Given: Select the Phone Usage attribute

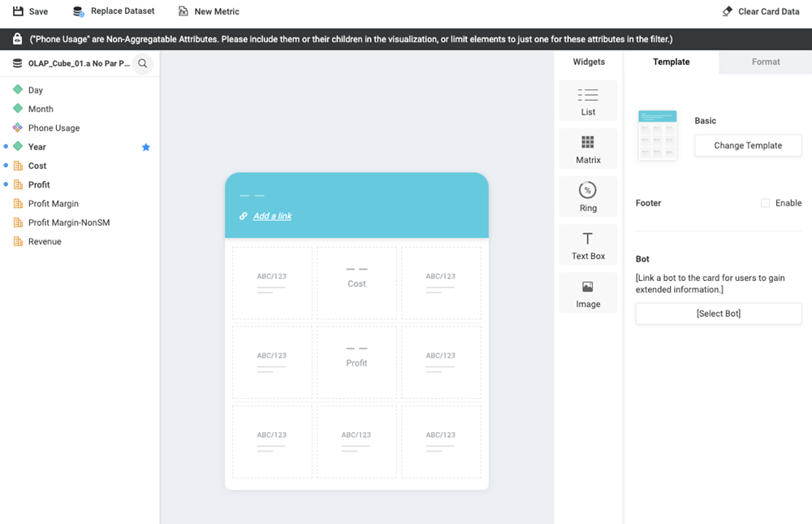Looking at the screenshot, I should click(x=54, y=128).
